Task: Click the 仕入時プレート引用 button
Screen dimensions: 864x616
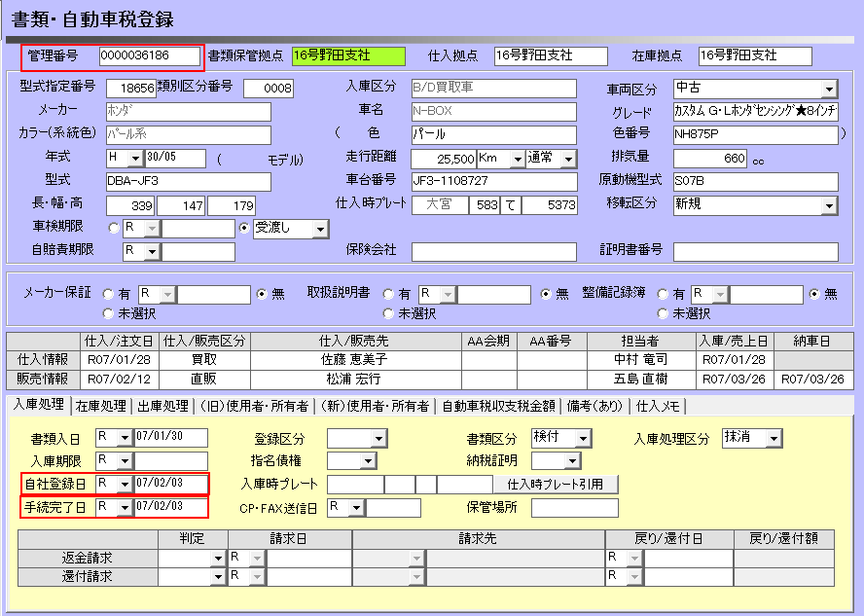Action: coord(556,485)
